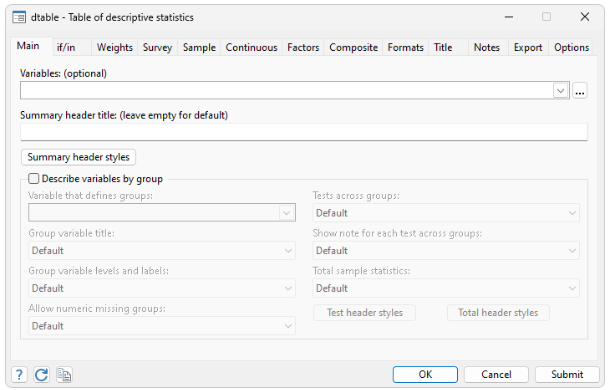
Task: Enable Describe variables by group checkbox
Action: pos(34,179)
